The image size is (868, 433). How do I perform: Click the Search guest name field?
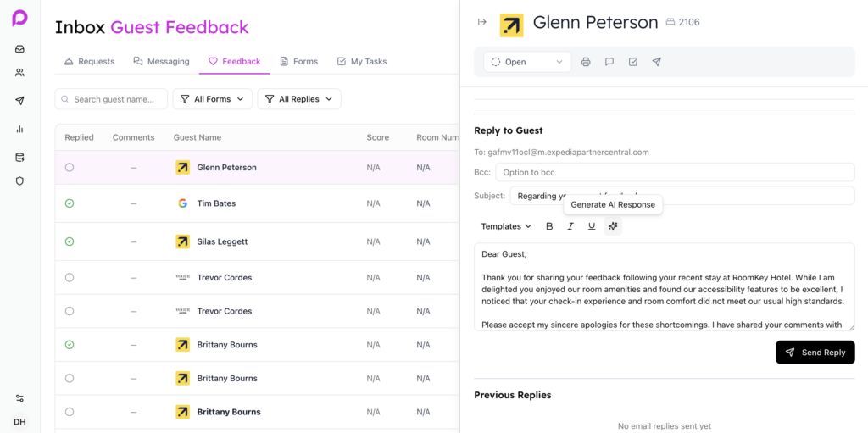coord(111,99)
